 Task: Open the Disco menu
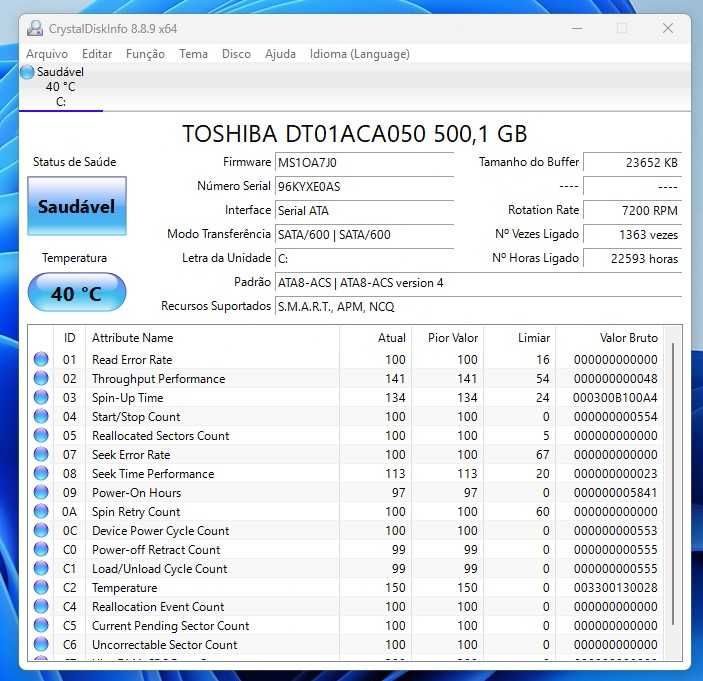click(x=236, y=54)
